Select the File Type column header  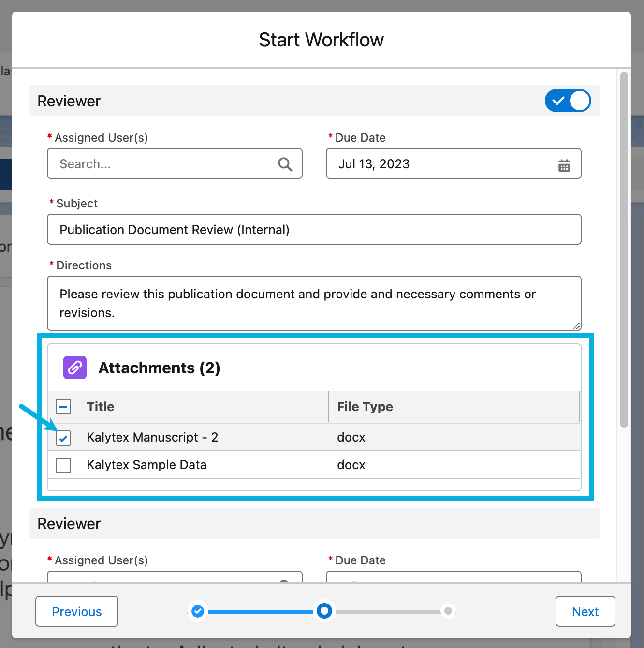[x=365, y=407]
